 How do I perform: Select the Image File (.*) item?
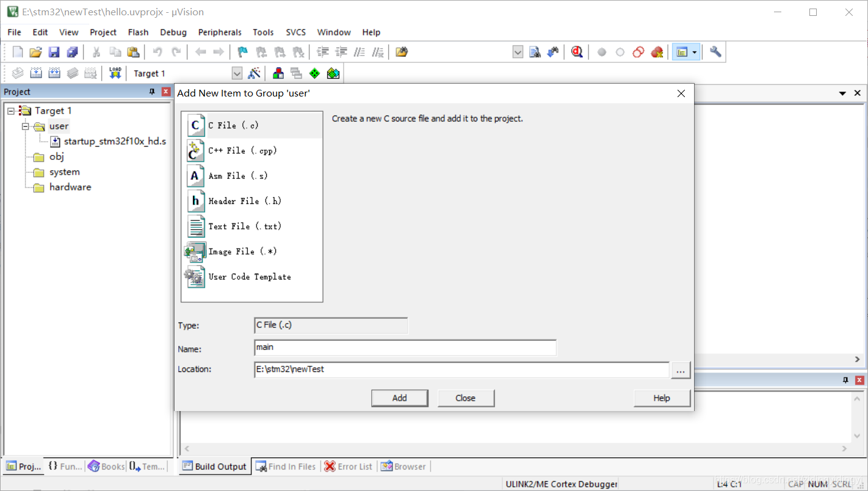(251, 252)
